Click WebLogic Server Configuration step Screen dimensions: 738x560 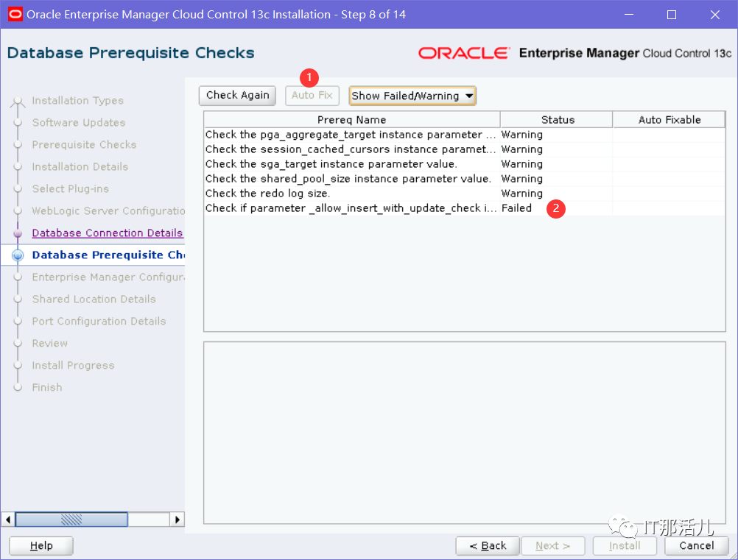[108, 211]
